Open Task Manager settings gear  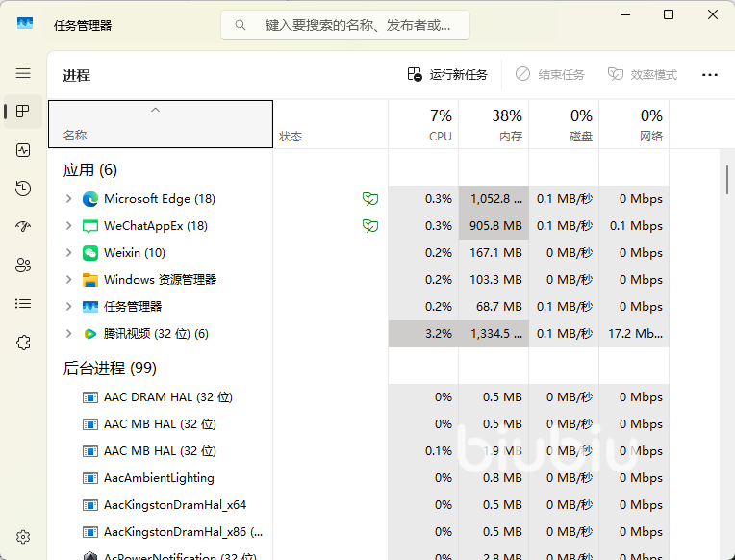point(23,537)
